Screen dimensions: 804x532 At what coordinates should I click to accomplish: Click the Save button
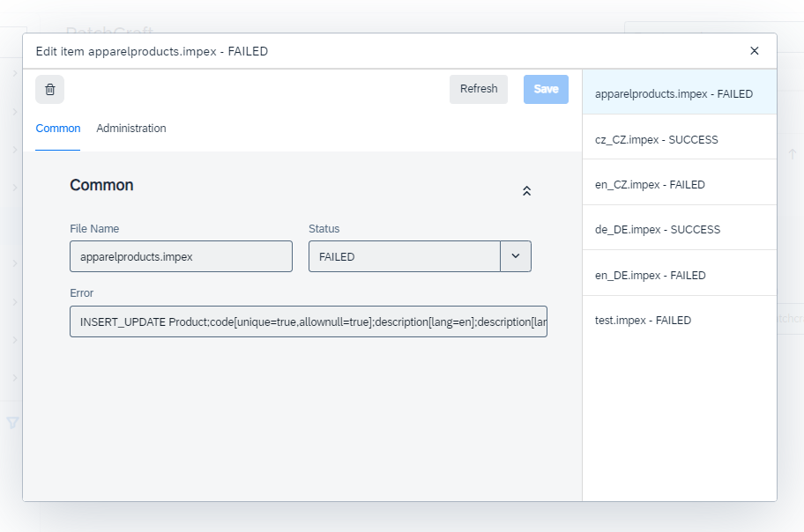point(546,89)
